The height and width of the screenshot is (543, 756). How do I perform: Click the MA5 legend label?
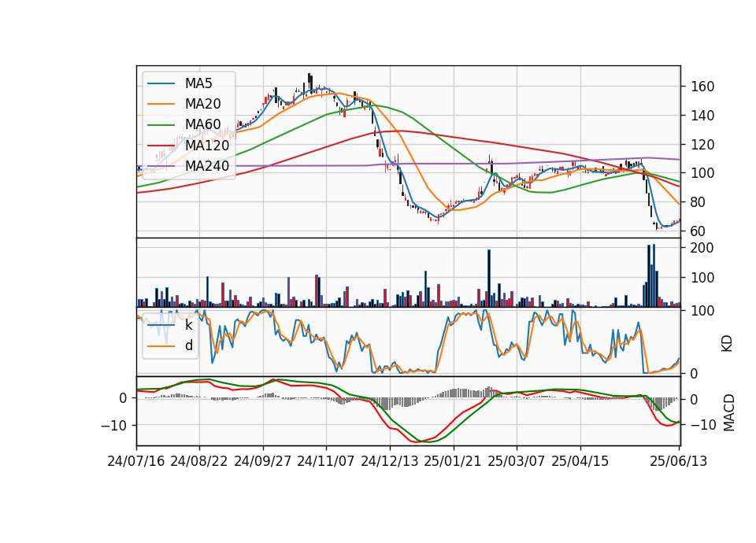(x=198, y=83)
